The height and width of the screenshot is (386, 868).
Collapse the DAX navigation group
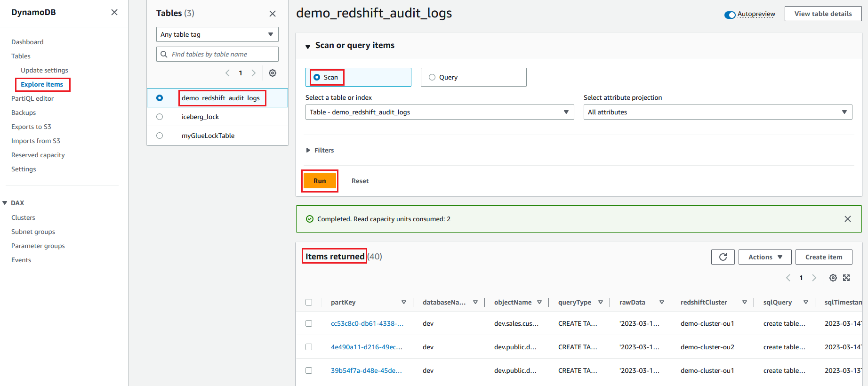tap(5, 203)
